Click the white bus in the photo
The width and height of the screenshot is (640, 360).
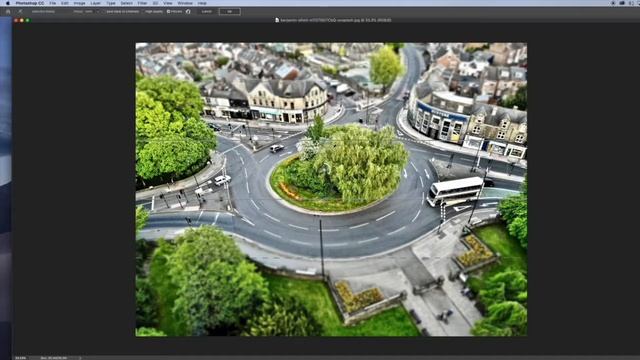pos(455,190)
